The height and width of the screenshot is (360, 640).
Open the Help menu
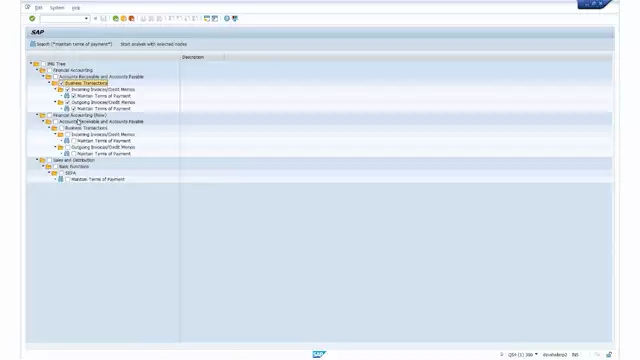click(76, 8)
